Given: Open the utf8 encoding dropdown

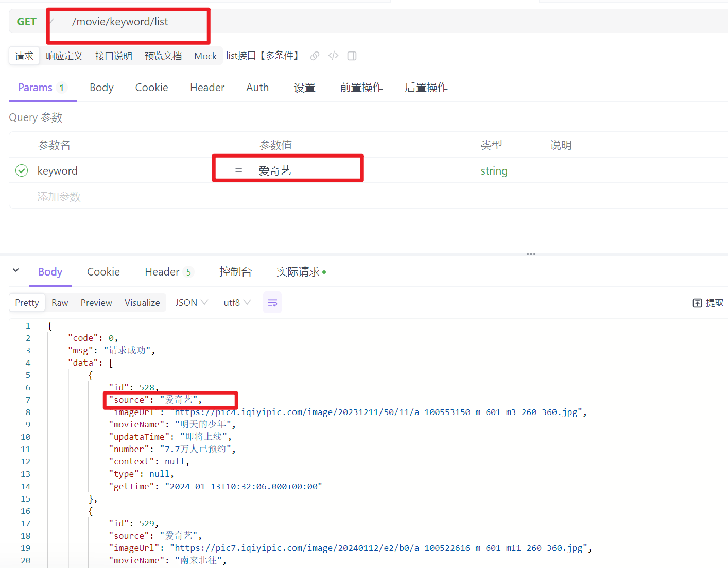Looking at the screenshot, I should [237, 303].
